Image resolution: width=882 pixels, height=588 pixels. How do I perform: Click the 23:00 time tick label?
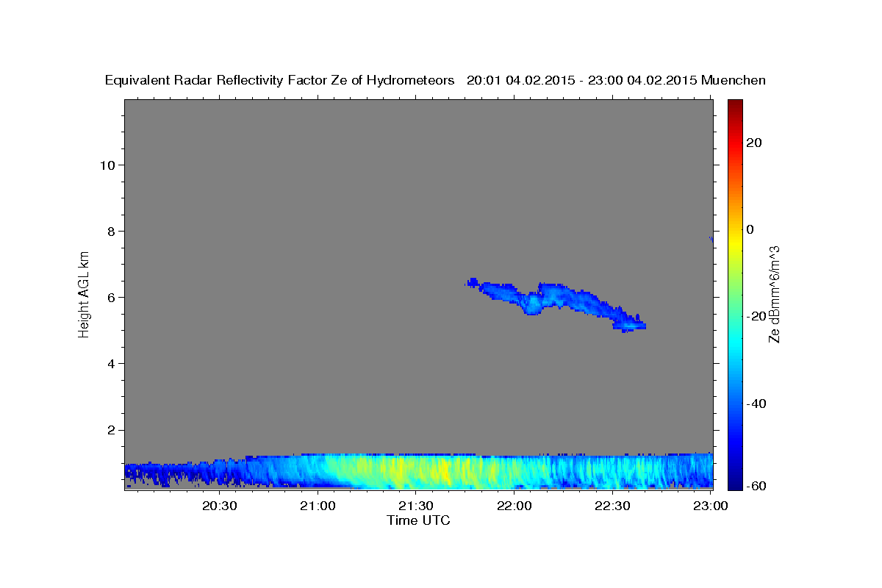click(x=710, y=506)
